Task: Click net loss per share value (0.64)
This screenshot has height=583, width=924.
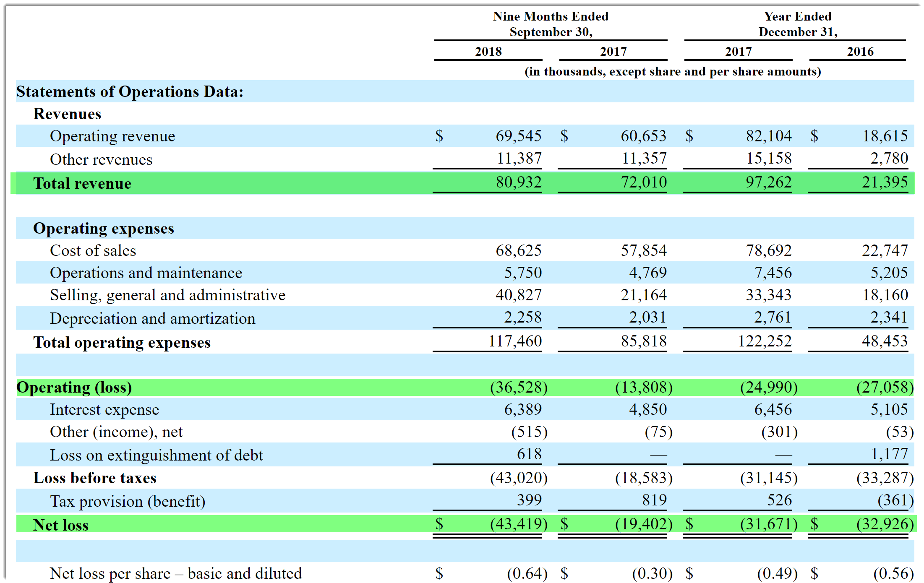Action: pyautogui.click(x=527, y=573)
